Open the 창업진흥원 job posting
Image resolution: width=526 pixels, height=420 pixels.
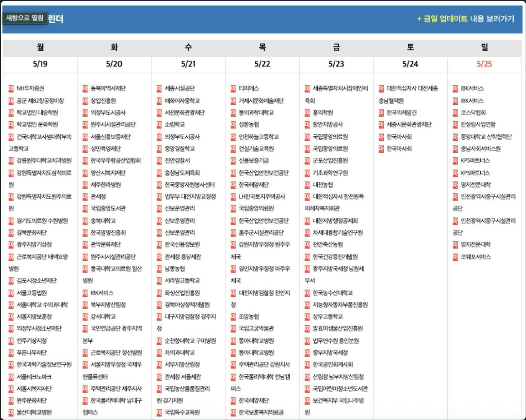(x=103, y=101)
